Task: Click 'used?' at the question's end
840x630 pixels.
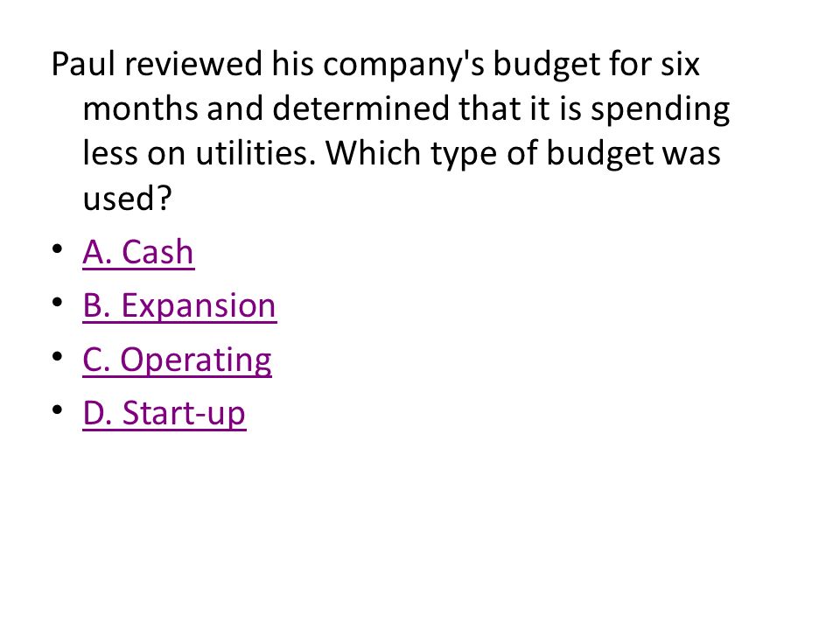Action: tap(128, 199)
